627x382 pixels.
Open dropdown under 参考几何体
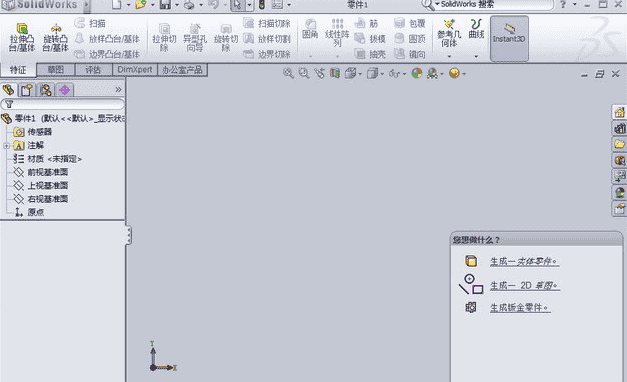click(449, 56)
